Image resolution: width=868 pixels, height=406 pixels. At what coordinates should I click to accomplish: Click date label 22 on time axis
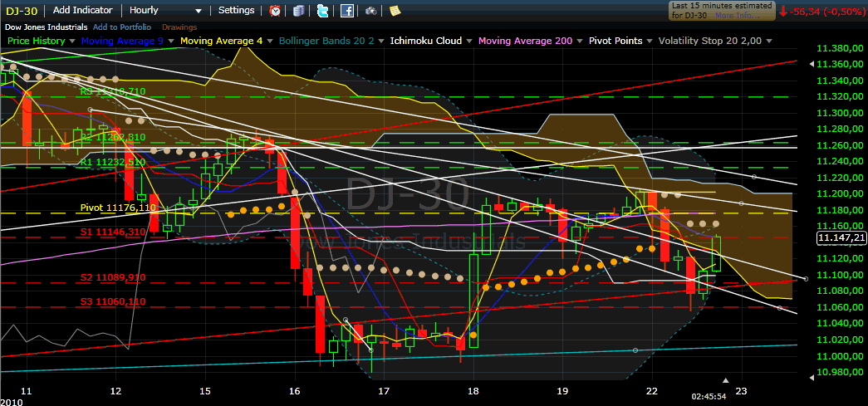(x=652, y=392)
